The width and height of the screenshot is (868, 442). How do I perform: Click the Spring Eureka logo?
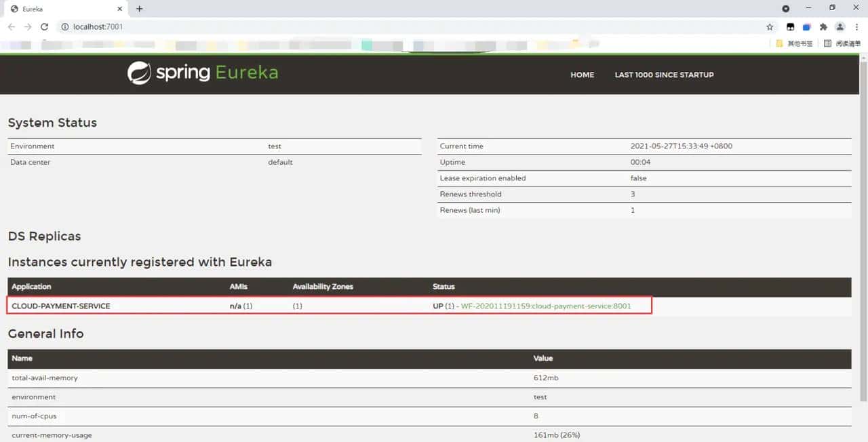(x=203, y=73)
